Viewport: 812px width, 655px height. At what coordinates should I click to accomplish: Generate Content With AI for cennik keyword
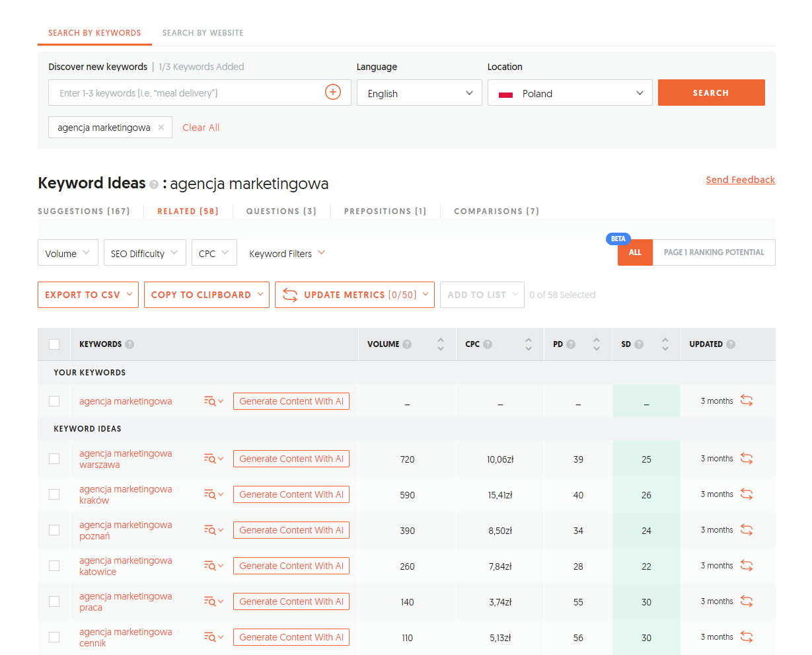point(291,637)
